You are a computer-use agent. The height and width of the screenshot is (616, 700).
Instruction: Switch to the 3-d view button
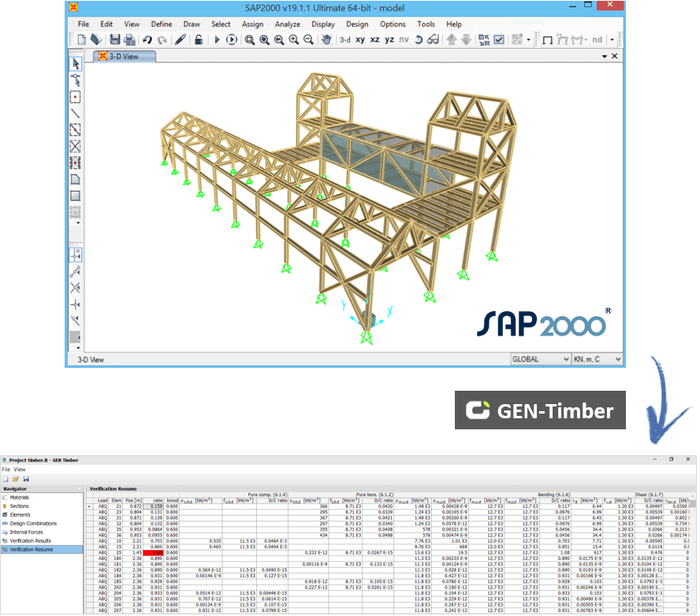pyautogui.click(x=344, y=39)
